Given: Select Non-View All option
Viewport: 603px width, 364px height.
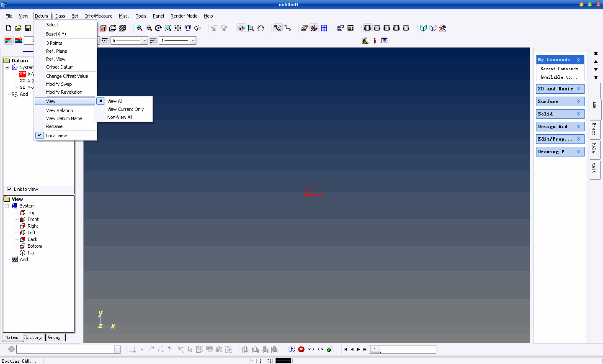Looking at the screenshot, I should click(124, 117).
